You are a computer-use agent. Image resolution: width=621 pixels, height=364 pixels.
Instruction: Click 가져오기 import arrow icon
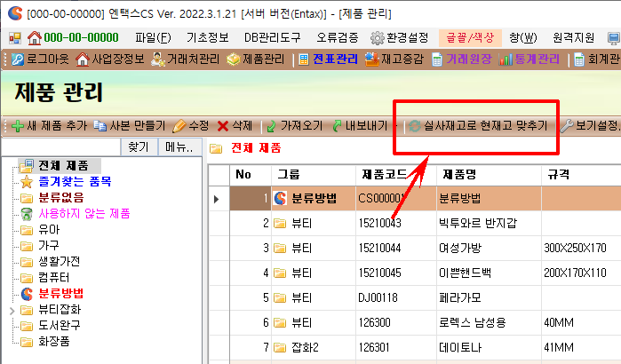(271, 126)
